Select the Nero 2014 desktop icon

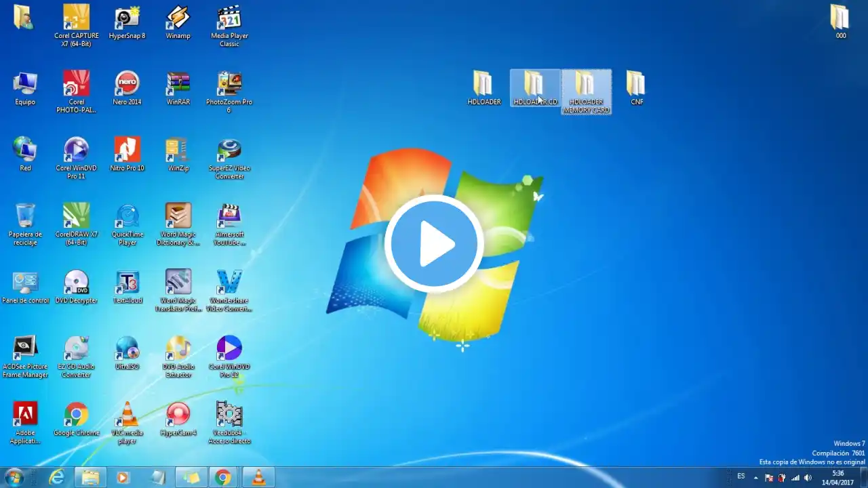[x=127, y=88]
